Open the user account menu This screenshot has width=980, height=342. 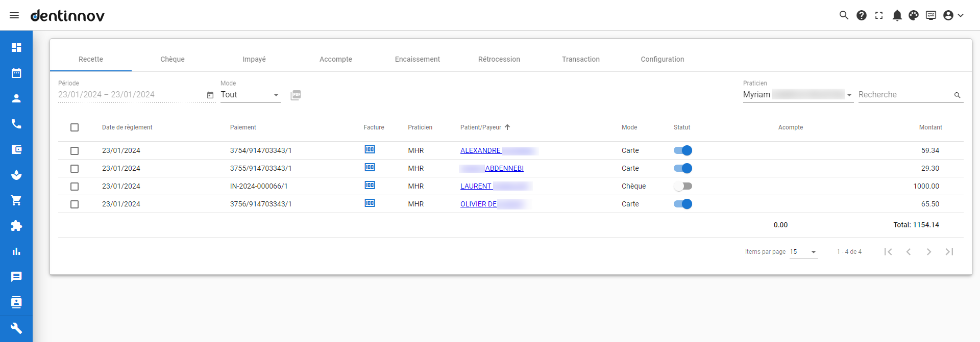tap(953, 15)
